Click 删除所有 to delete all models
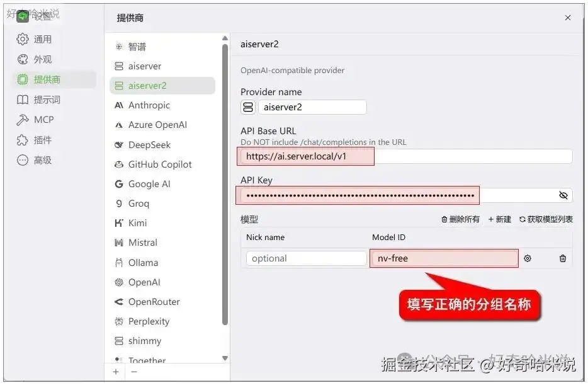Screen dimensions: 588x385 [460, 219]
